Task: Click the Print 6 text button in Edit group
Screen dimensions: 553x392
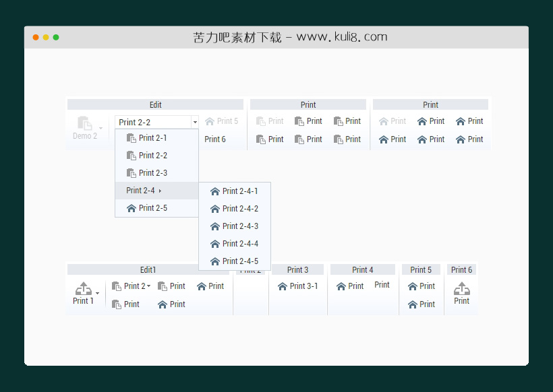Action: tap(215, 139)
